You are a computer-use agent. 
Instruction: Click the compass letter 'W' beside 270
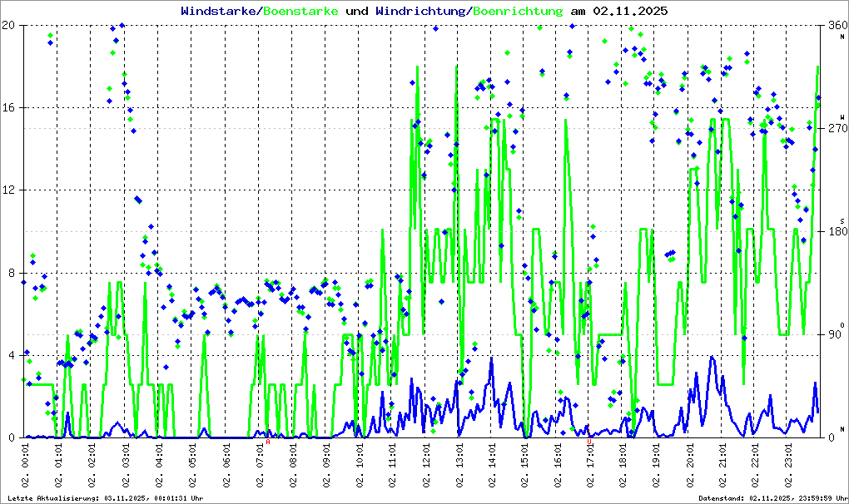(842, 117)
